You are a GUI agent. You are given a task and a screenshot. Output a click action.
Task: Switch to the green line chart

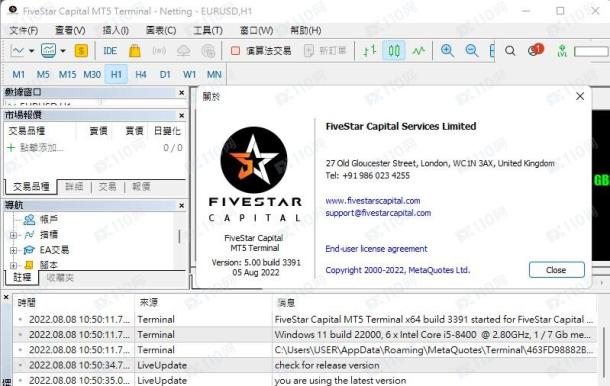click(x=419, y=51)
